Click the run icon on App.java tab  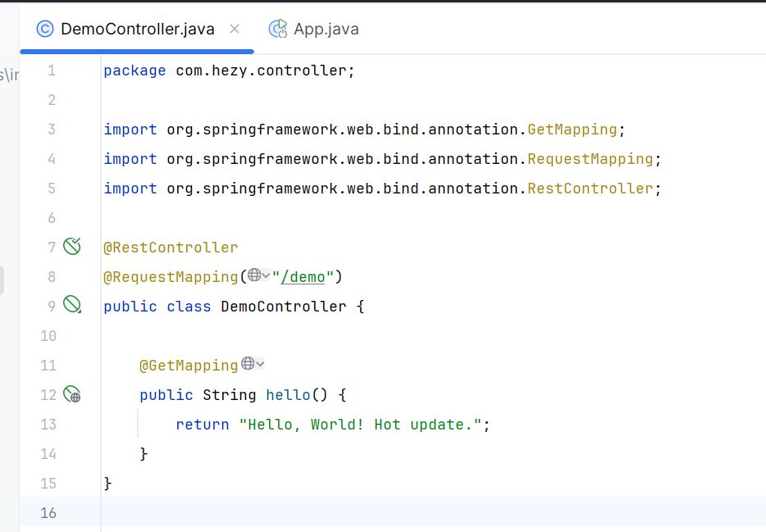point(278,29)
